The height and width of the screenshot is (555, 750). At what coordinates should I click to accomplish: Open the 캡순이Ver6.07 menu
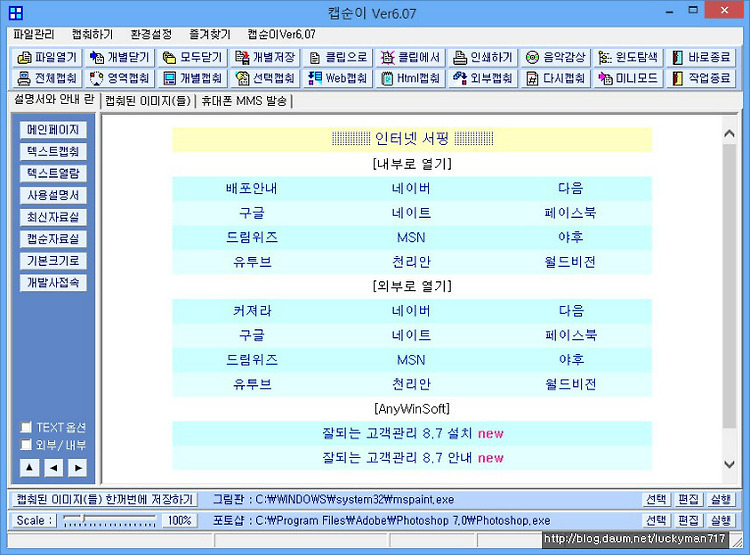coord(281,34)
